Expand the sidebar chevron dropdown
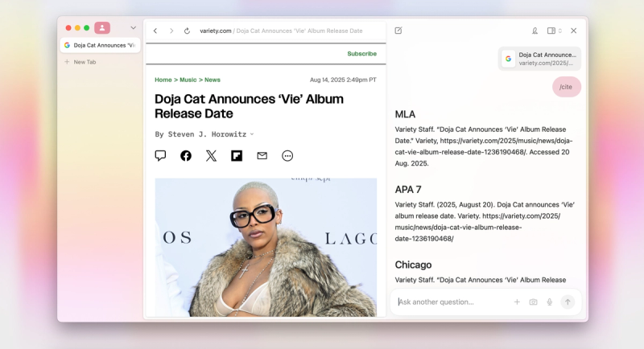644x349 pixels. [x=133, y=28]
